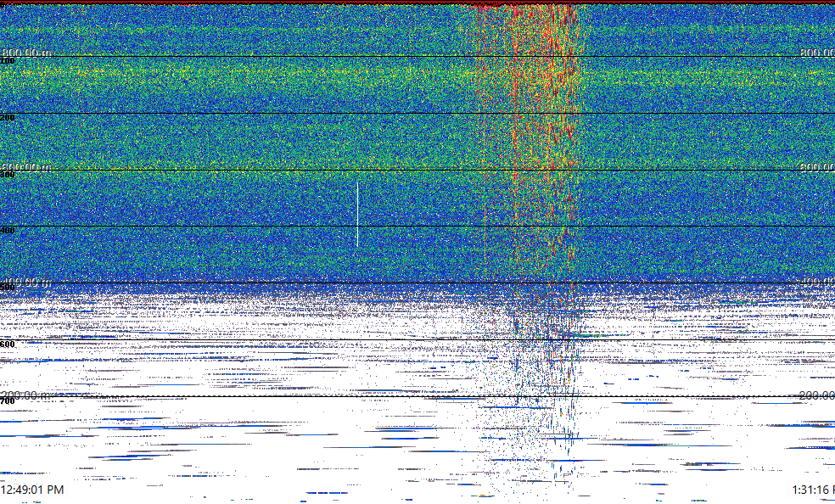This screenshot has width=835, height=504.
Task: Click the bold 500 depth scale label
Action: [x=8, y=288]
